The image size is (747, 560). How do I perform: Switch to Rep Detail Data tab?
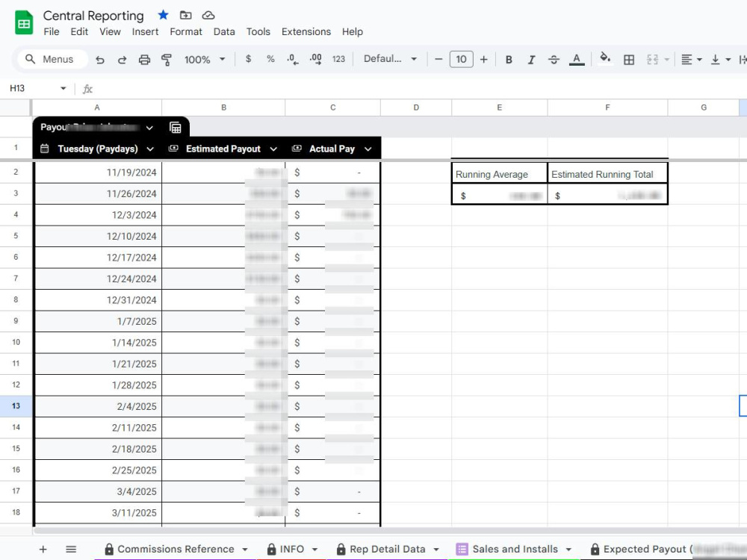387,549
